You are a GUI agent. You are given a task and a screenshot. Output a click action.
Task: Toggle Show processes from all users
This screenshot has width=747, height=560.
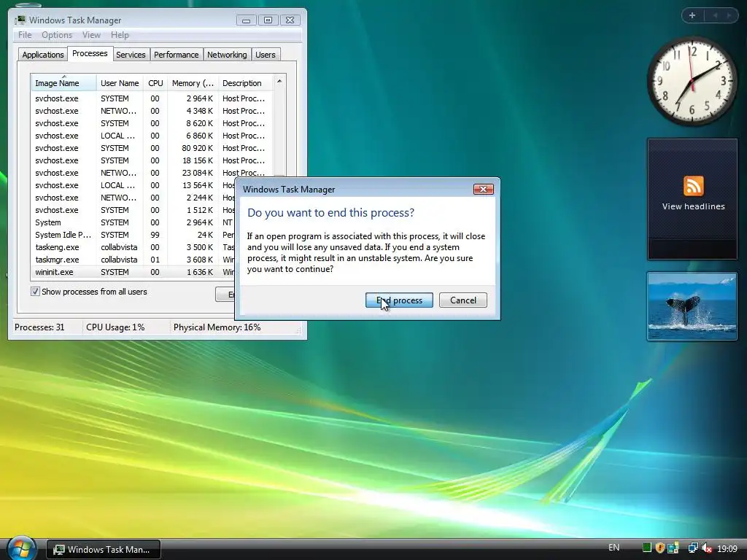tap(35, 292)
